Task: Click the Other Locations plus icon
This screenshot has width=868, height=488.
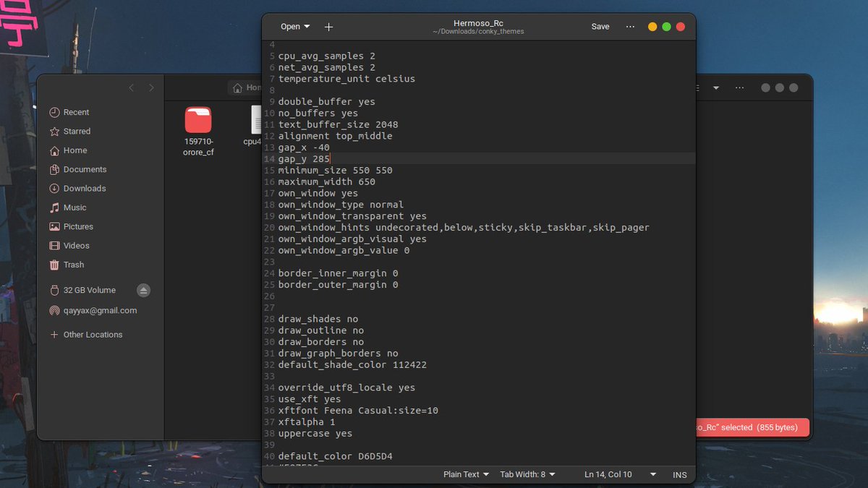Action: pos(54,335)
